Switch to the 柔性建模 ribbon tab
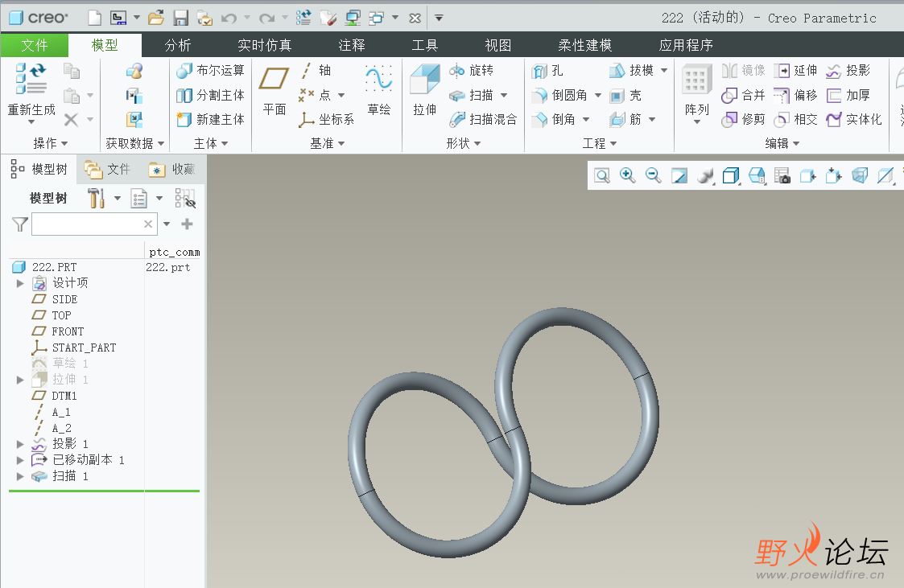The height and width of the screenshot is (588, 904). click(x=585, y=45)
